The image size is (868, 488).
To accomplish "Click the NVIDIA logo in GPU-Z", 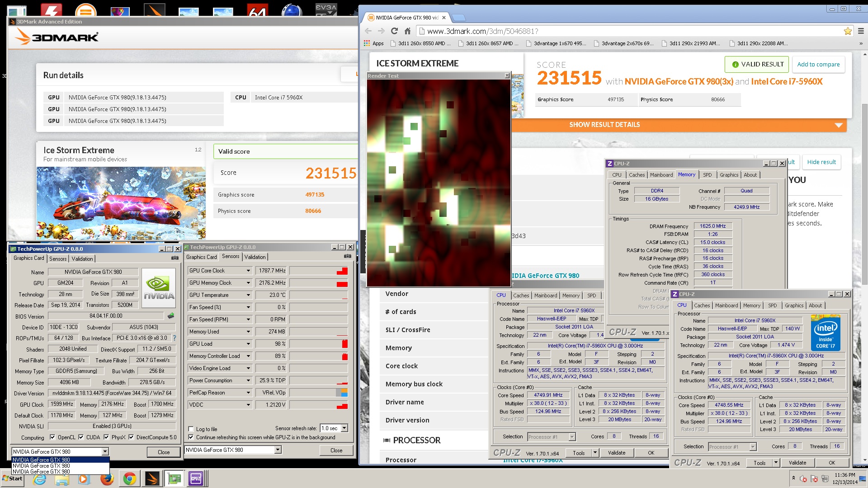I will pos(159,288).
